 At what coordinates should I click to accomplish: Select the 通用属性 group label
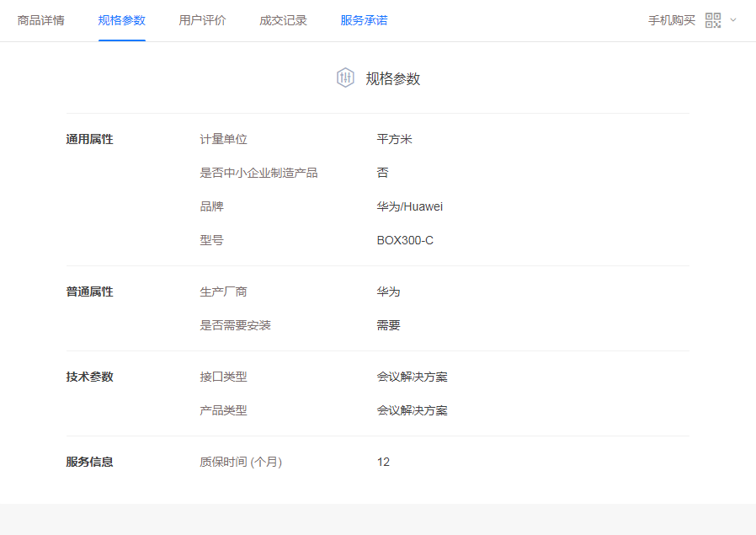tap(90, 139)
